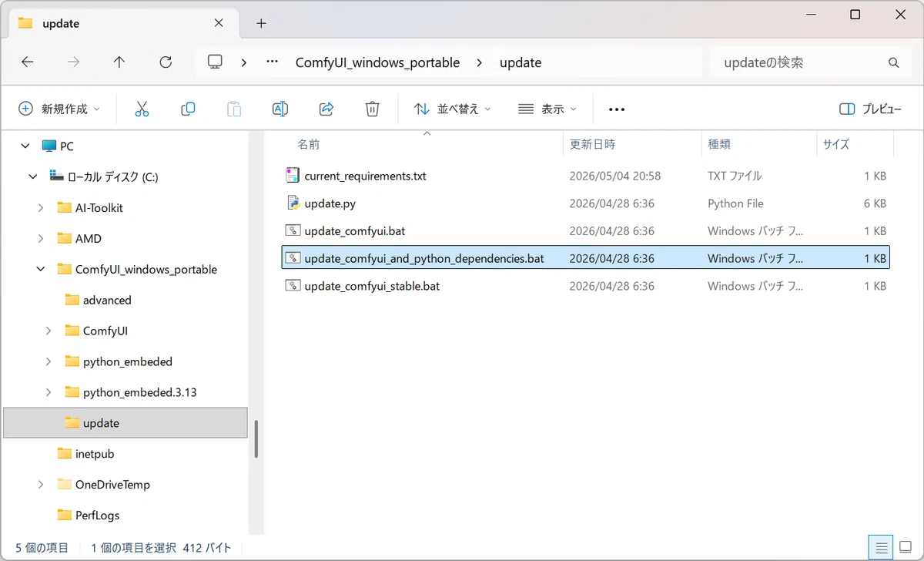This screenshot has height=561, width=924.
Task: Click ComfyUI_windows_portable in the address bar
Action: pos(377,62)
